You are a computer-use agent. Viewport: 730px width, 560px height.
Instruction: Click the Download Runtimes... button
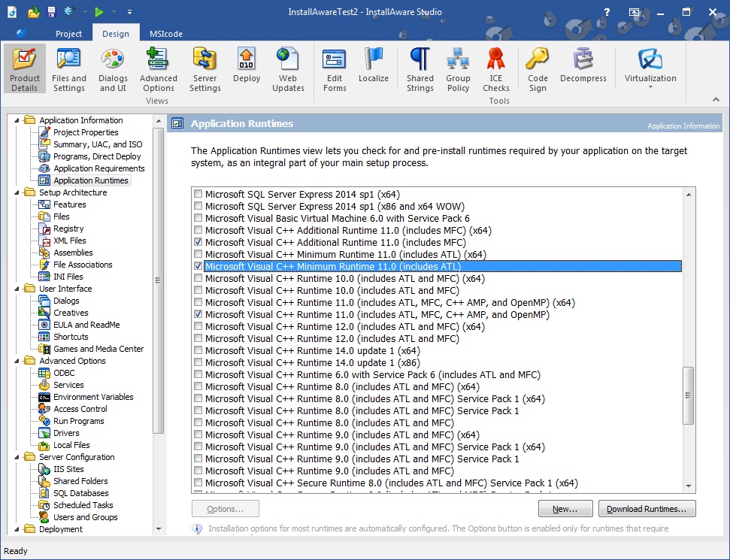coord(647,509)
